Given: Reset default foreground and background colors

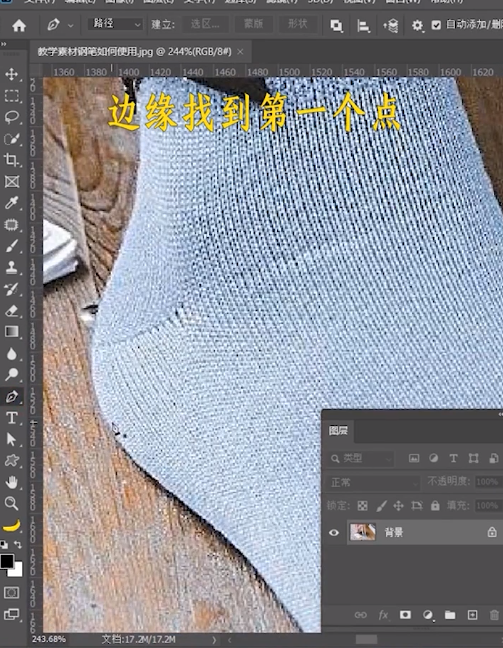Looking at the screenshot, I should pyautogui.click(x=3, y=544).
